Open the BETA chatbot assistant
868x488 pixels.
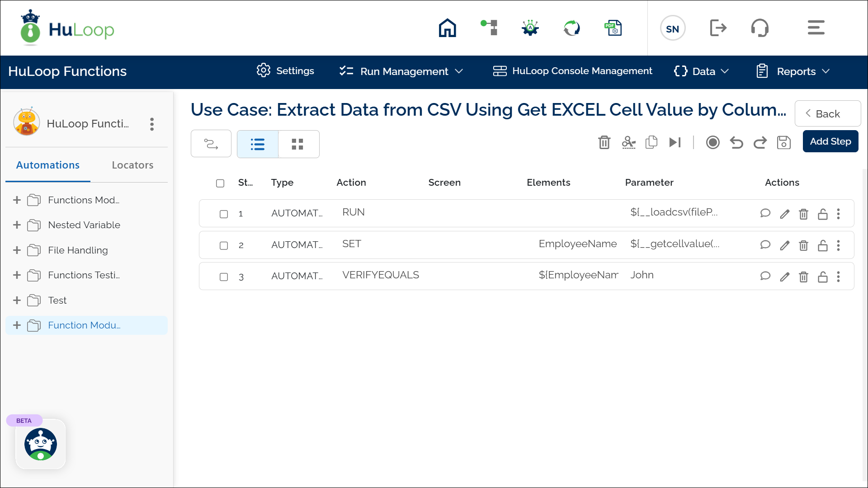pos(41,444)
